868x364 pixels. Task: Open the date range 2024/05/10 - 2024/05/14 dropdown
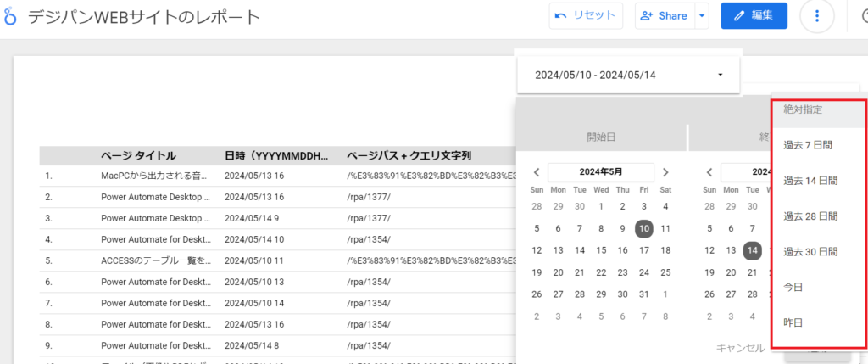(629, 75)
